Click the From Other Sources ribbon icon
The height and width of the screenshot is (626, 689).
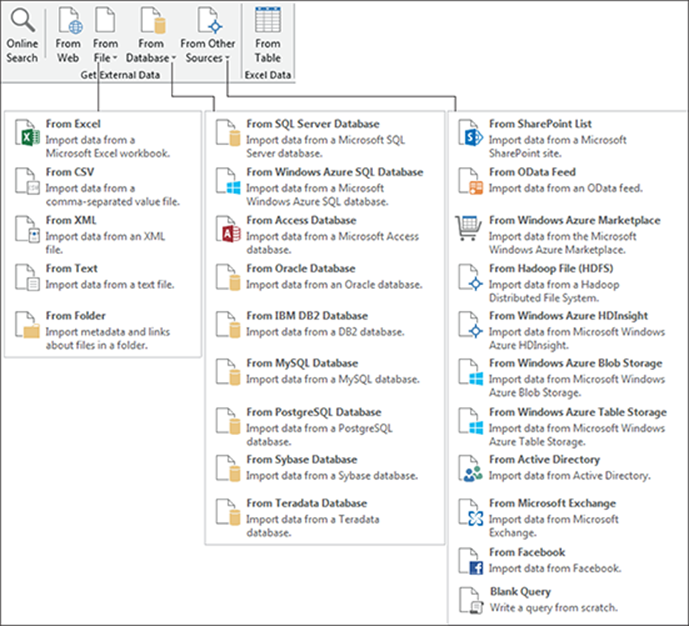point(210,21)
